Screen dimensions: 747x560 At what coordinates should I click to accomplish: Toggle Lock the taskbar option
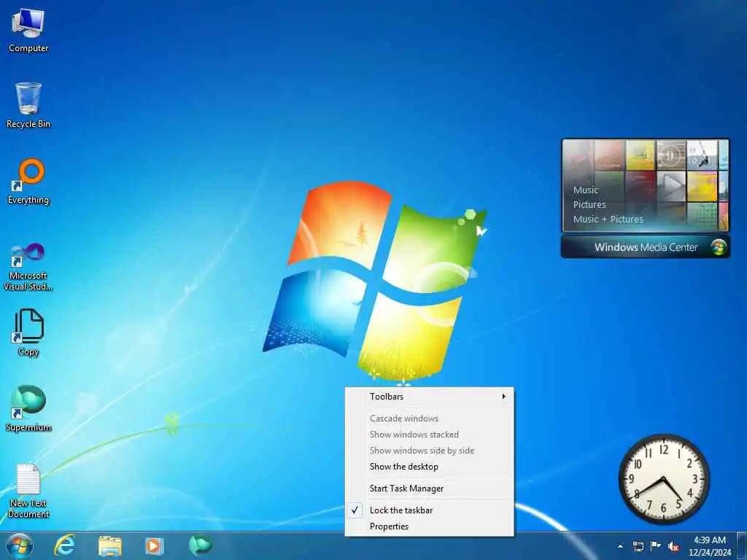click(x=430, y=510)
